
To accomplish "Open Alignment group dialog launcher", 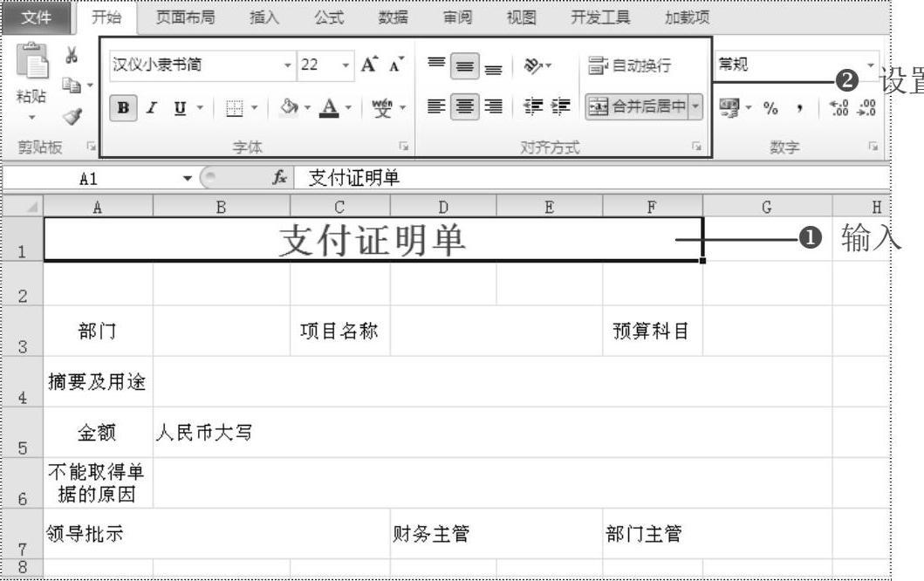I will [696, 147].
